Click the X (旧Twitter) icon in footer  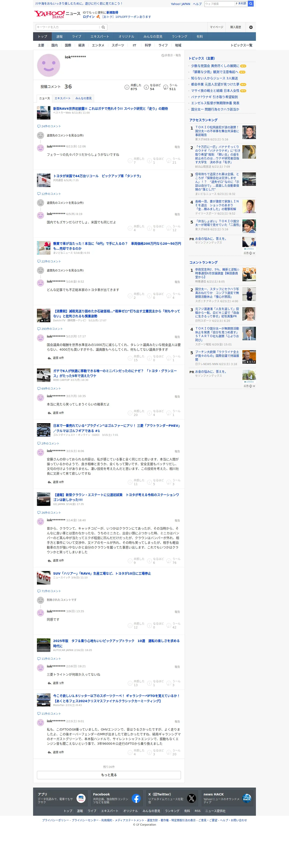point(192,798)
